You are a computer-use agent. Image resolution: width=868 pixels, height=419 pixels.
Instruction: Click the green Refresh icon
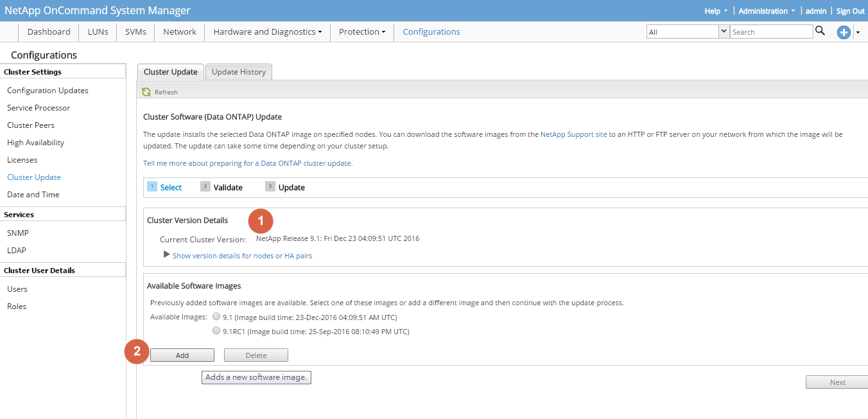[146, 92]
